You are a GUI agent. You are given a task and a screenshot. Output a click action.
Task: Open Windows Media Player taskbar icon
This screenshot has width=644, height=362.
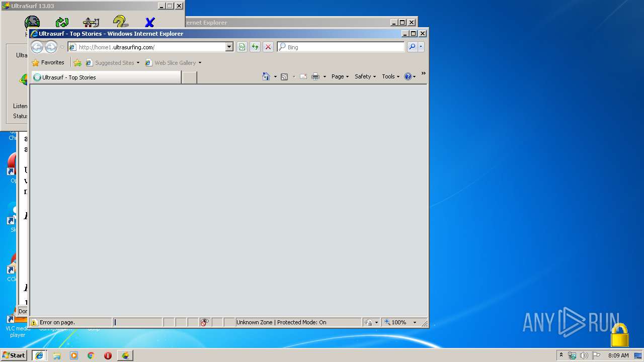(x=74, y=355)
